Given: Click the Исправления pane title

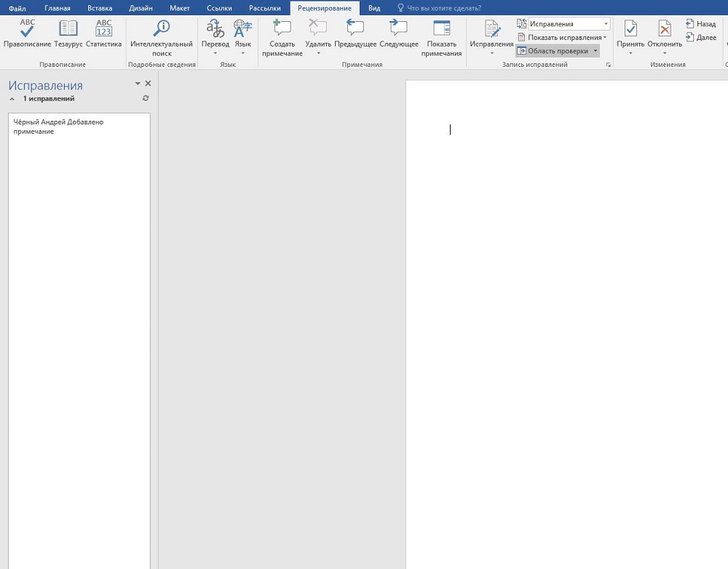Looking at the screenshot, I should click(x=45, y=85).
